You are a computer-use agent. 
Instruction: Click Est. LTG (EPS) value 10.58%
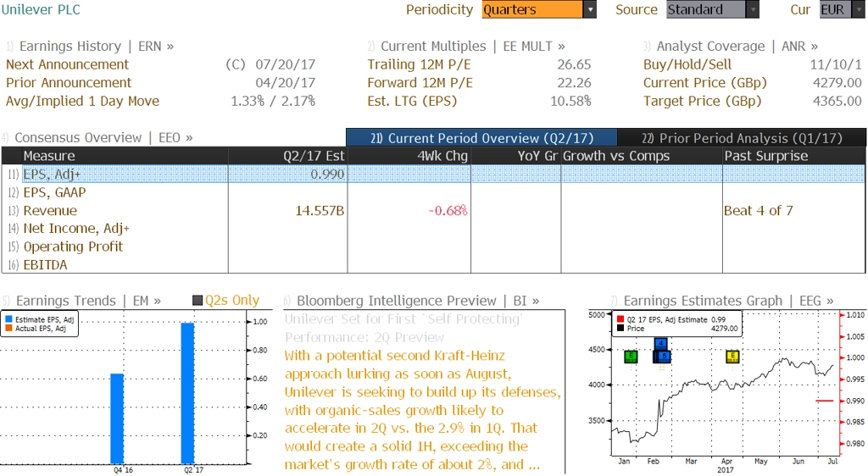tap(570, 101)
